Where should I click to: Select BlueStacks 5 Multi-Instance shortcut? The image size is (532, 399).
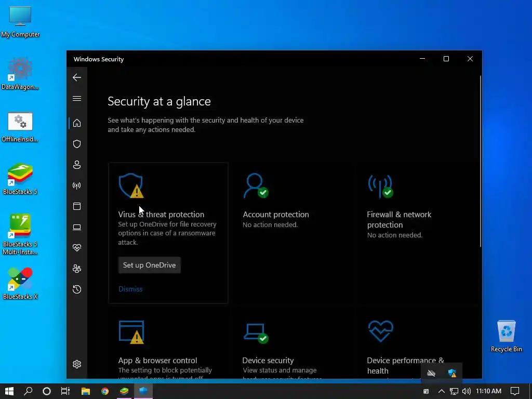click(x=20, y=234)
